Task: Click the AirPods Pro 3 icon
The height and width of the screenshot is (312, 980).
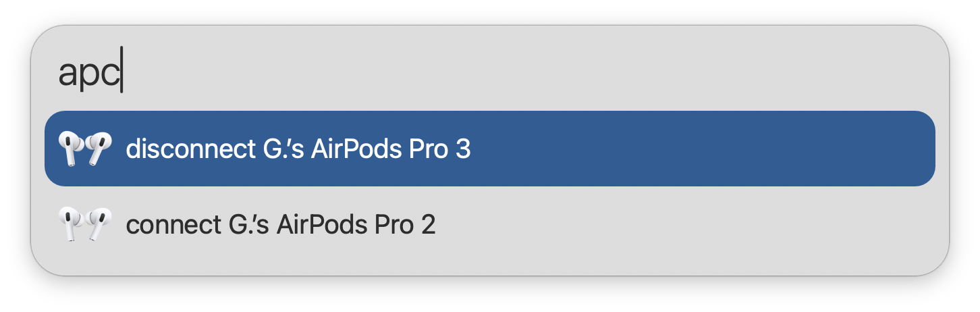Action: (84, 149)
